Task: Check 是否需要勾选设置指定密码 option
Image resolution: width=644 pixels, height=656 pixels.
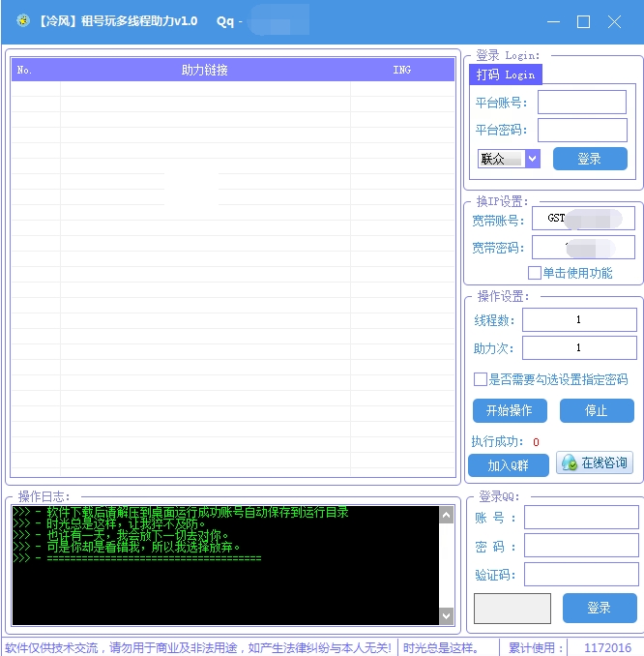Action: (480, 379)
